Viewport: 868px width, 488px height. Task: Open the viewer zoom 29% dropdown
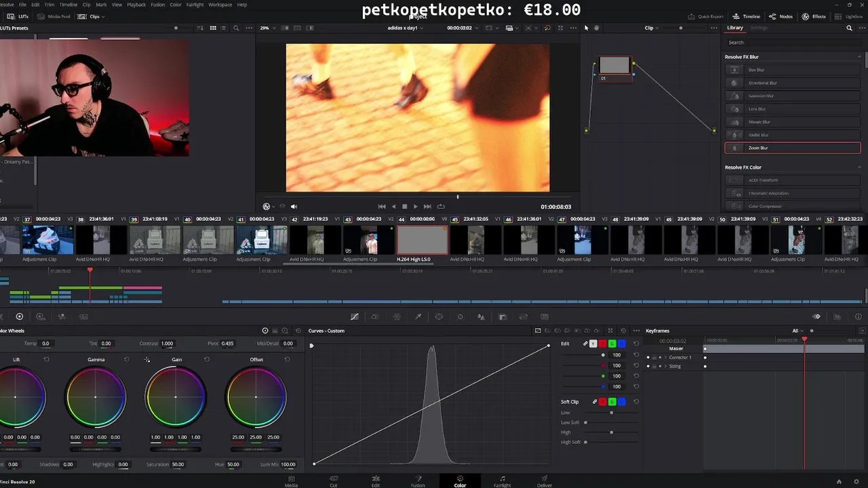[267, 28]
